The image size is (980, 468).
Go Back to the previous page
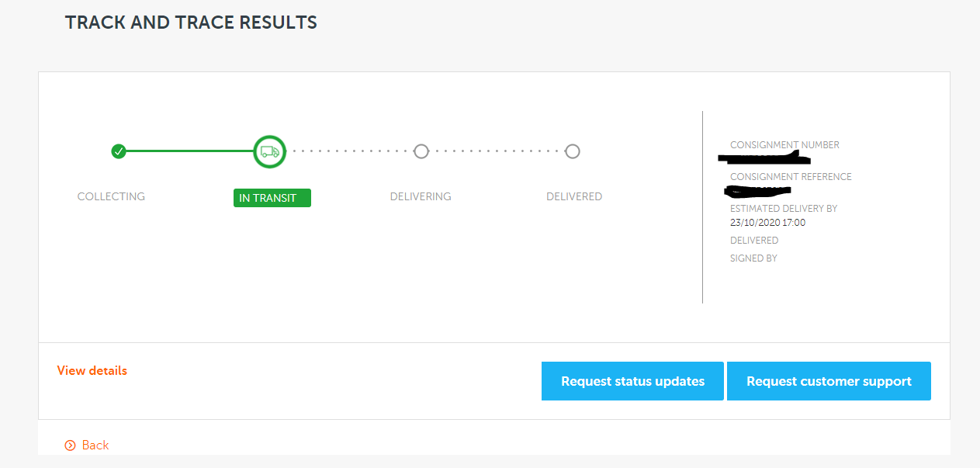pos(95,445)
